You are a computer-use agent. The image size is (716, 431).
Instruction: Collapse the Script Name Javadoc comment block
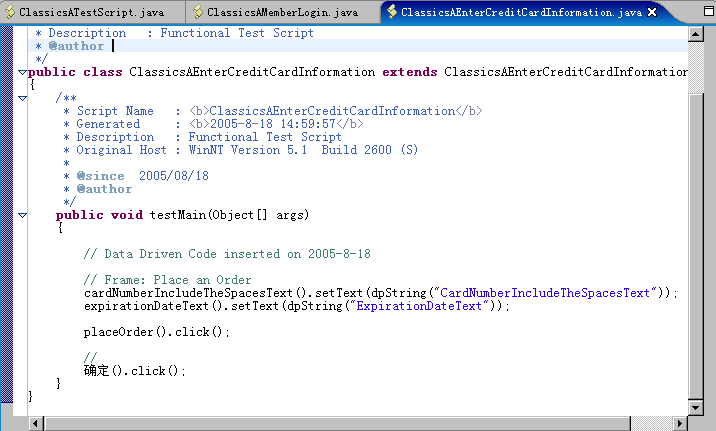point(22,98)
